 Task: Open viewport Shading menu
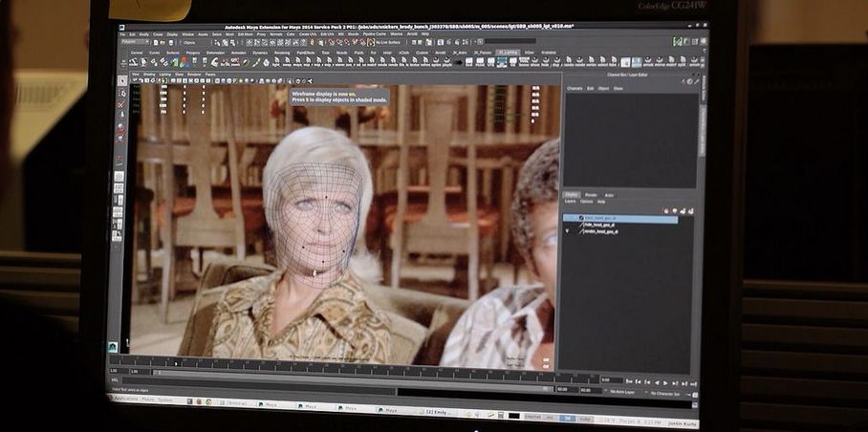point(149,75)
